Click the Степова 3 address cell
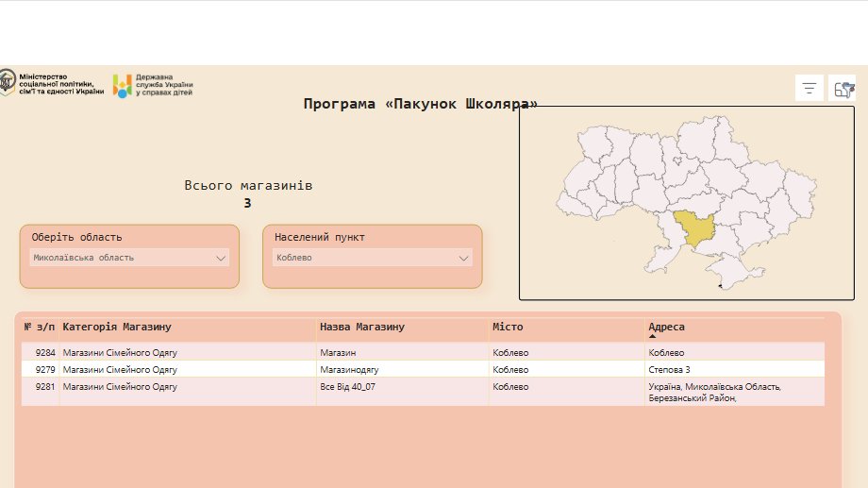Screen dimensions: 868x488 (x=669, y=369)
